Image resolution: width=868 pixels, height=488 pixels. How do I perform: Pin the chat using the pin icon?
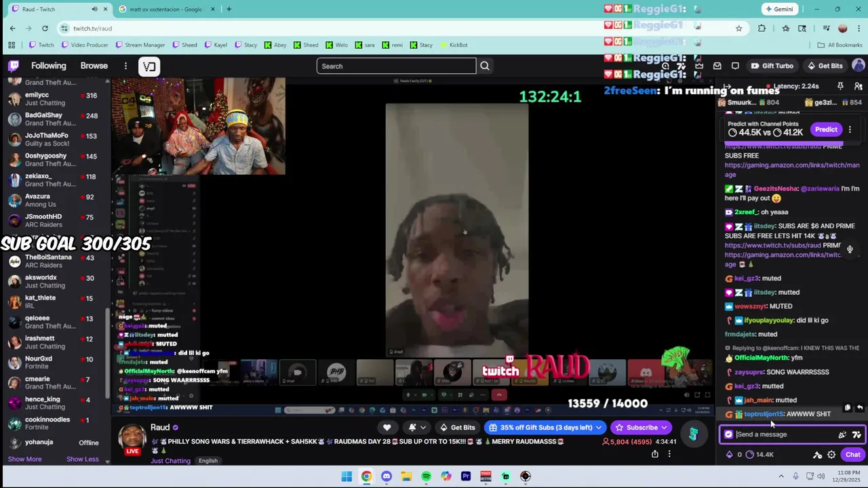(840, 86)
